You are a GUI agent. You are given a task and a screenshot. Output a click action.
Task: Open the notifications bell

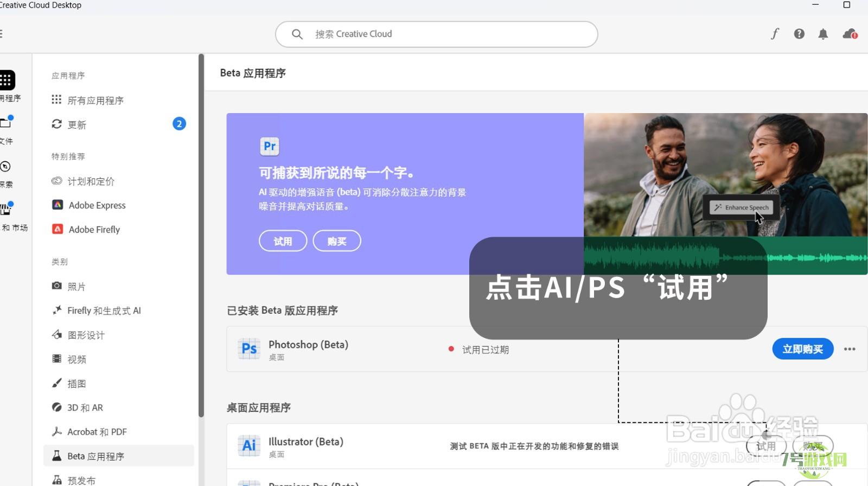pos(823,34)
